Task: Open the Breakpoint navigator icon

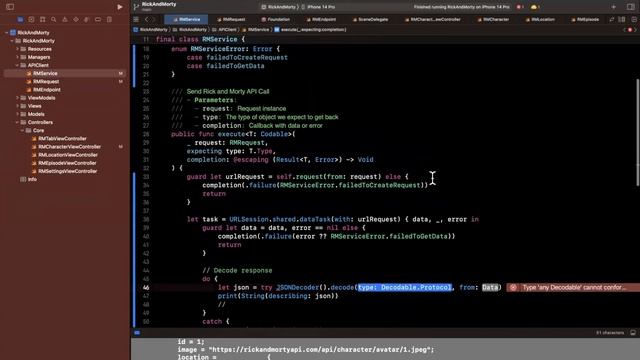Action: point(98,20)
